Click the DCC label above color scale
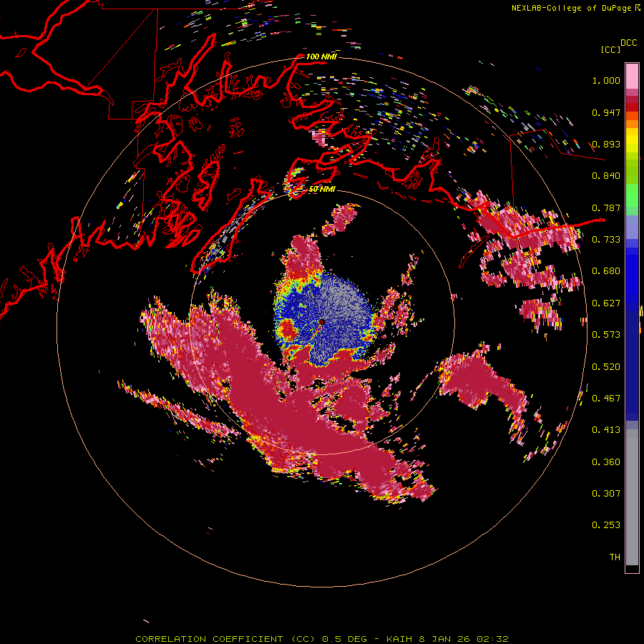Image resolution: width=644 pixels, height=644 pixels. [x=628, y=43]
